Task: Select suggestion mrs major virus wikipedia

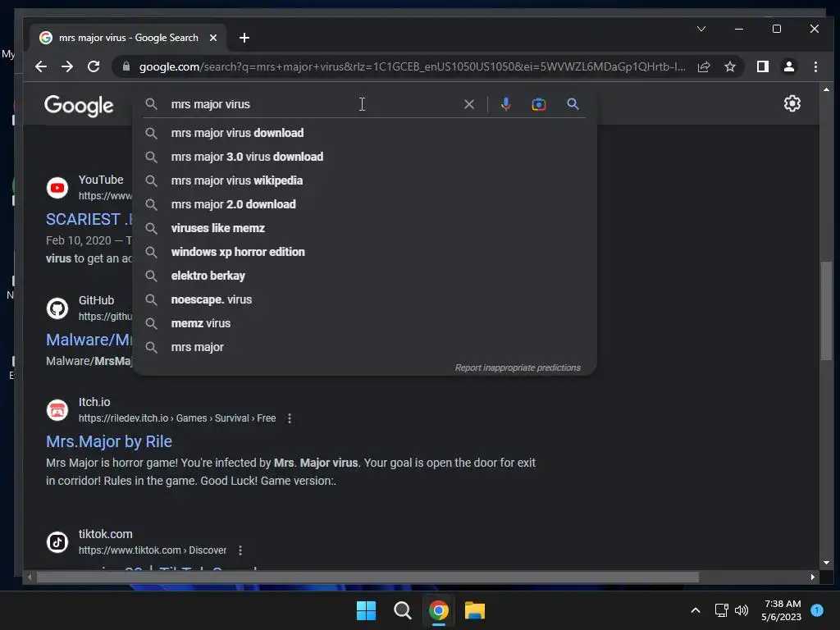Action: point(364,180)
